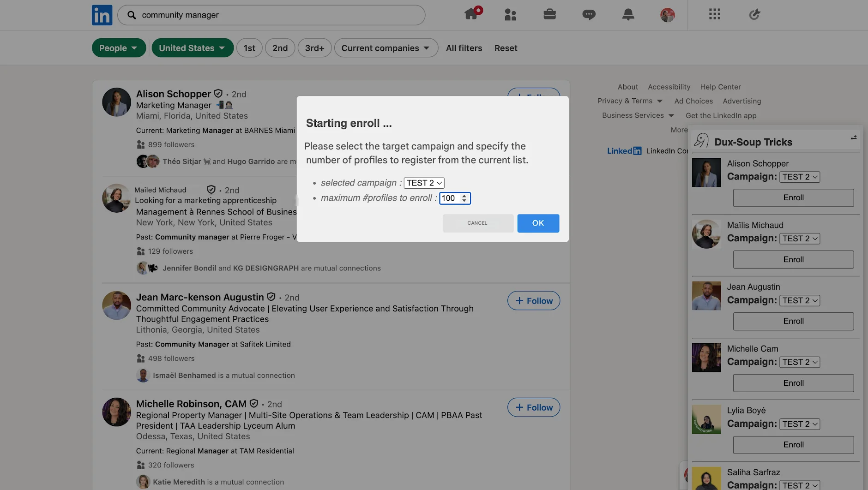Open Current companies filter dropdown
This screenshot has width=868, height=490.
386,48
